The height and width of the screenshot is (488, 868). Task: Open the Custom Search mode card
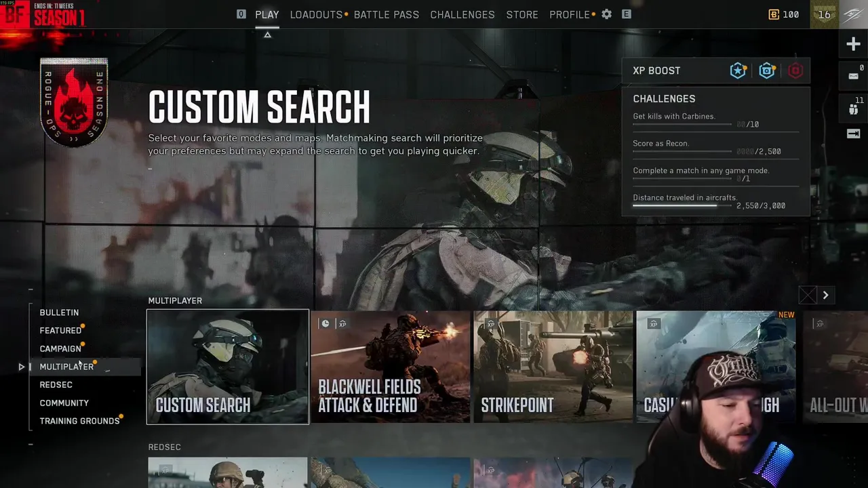click(228, 367)
